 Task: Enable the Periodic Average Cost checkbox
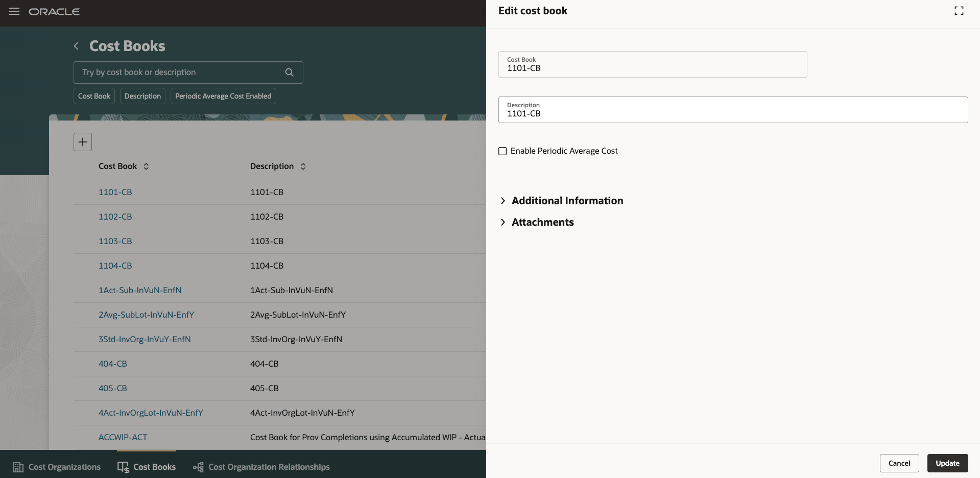pos(503,151)
